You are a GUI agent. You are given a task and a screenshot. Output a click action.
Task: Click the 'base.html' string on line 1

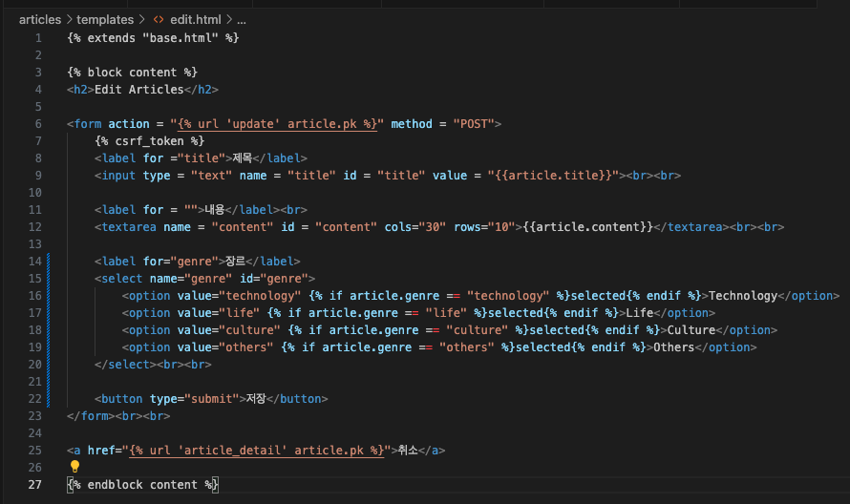click(x=181, y=38)
